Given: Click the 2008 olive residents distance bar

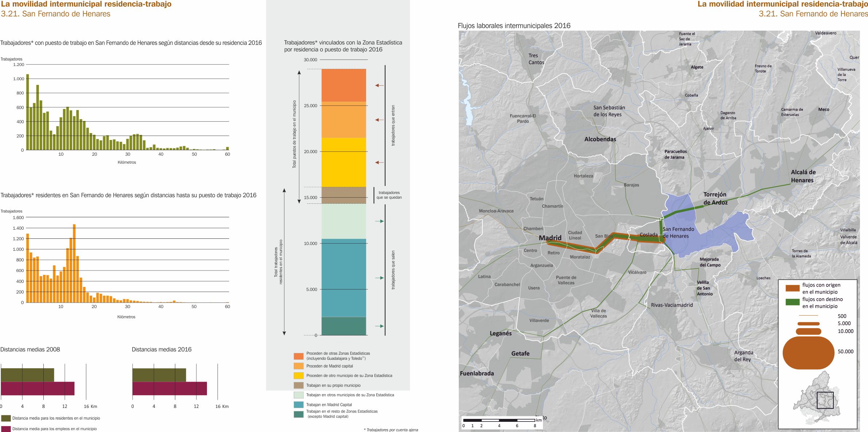Looking at the screenshot, I should 28,375.
